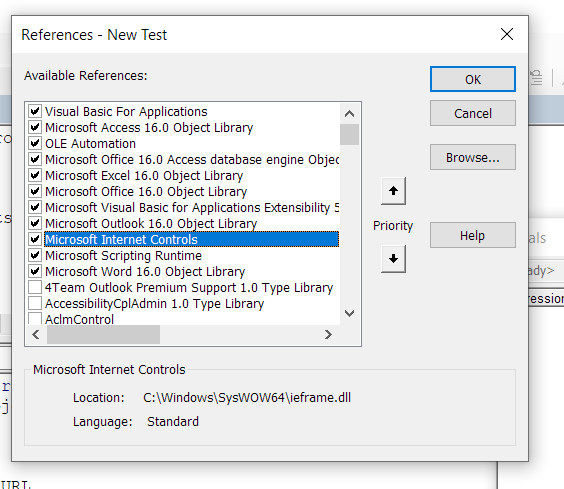The image size is (564, 489).
Task: Confirm references with OK button
Action: point(473,79)
